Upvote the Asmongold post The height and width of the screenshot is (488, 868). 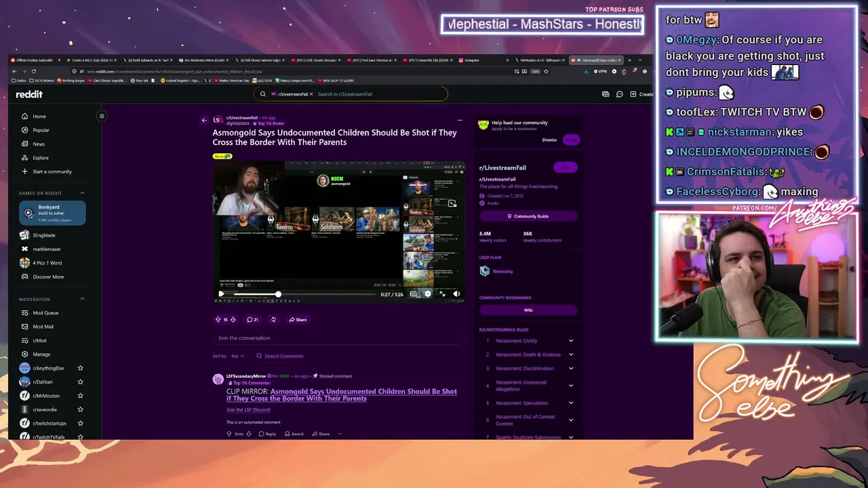(218, 319)
